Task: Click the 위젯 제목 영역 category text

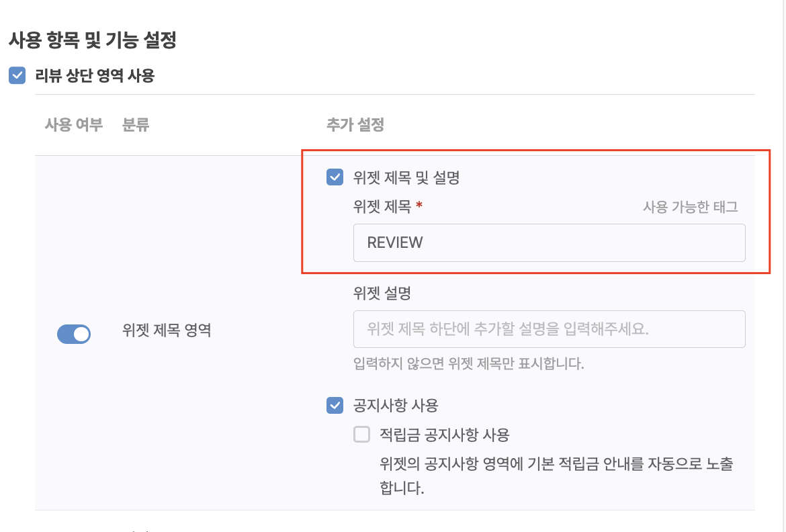Action: tap(167, 330)
